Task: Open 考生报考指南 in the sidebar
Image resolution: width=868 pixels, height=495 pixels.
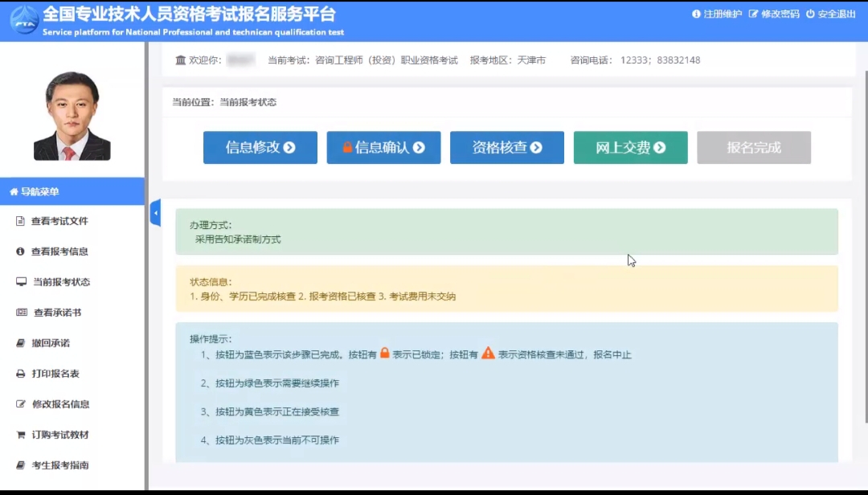Action: [60, 465]
